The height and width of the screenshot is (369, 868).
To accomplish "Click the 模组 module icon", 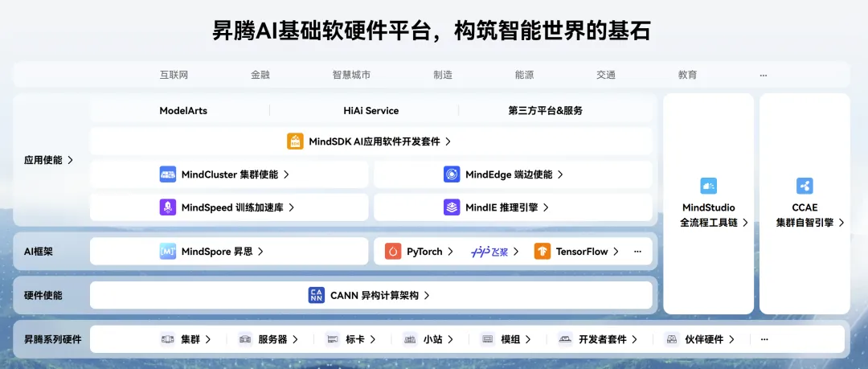I will (488, 339).
